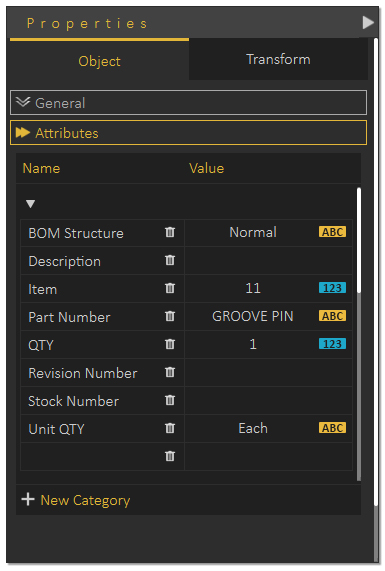Collapse the Attributes section
The image size is (385, 571).
click(x=188, y=133)
